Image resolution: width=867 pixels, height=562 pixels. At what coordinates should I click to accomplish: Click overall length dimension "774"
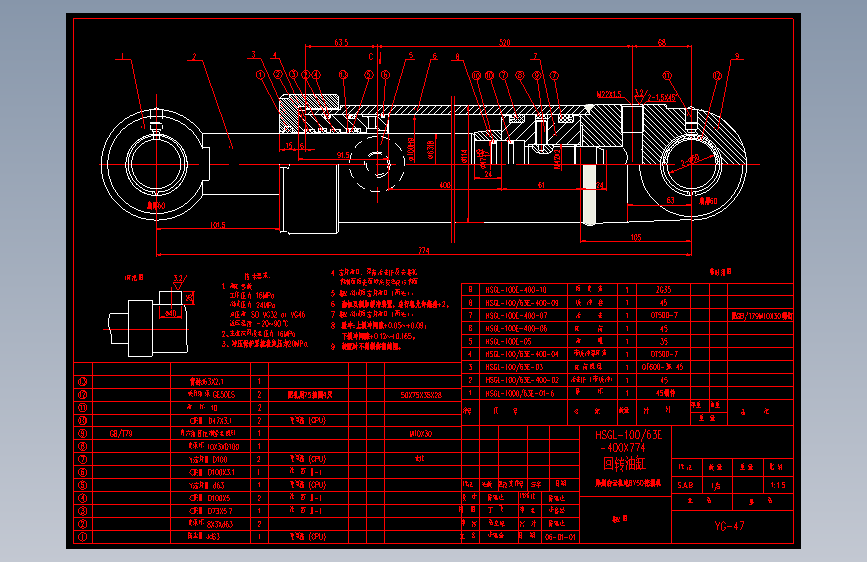pos(424,251)
